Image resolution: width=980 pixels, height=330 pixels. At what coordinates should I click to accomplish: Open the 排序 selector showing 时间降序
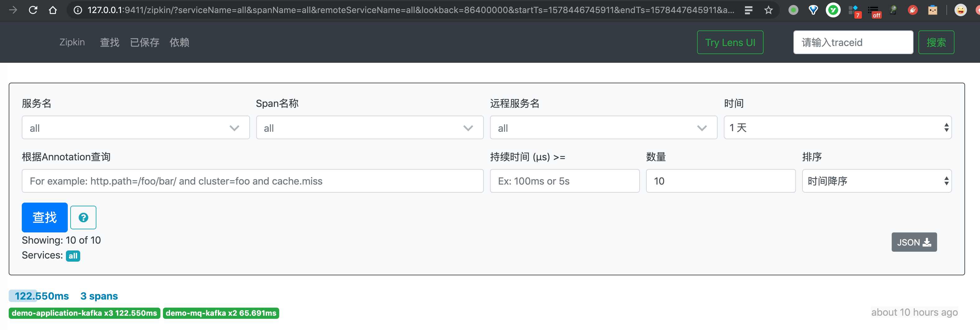click(876, 181)
